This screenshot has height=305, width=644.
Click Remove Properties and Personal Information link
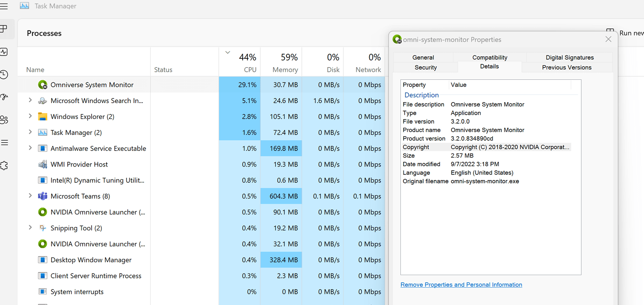pos(461,284)
